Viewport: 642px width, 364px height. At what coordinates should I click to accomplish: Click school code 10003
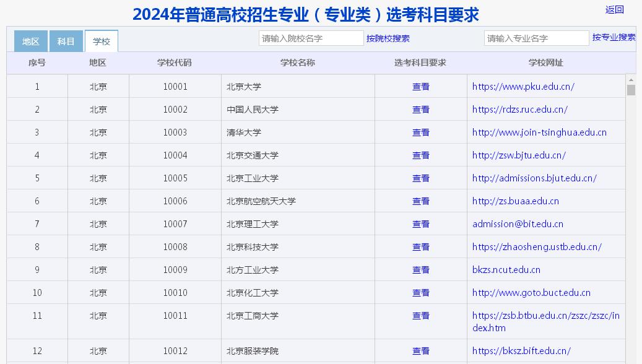tap(175, 132)
